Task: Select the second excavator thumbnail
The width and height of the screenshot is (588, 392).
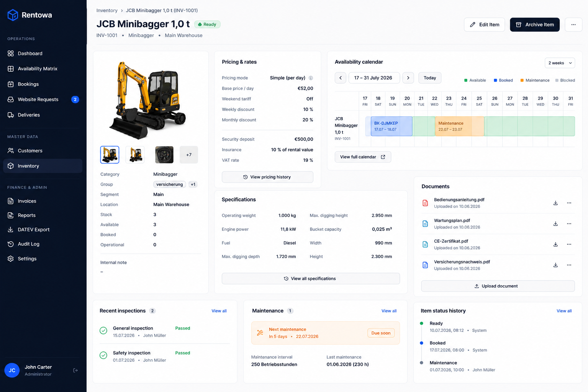Action: (x=135, y=155)
